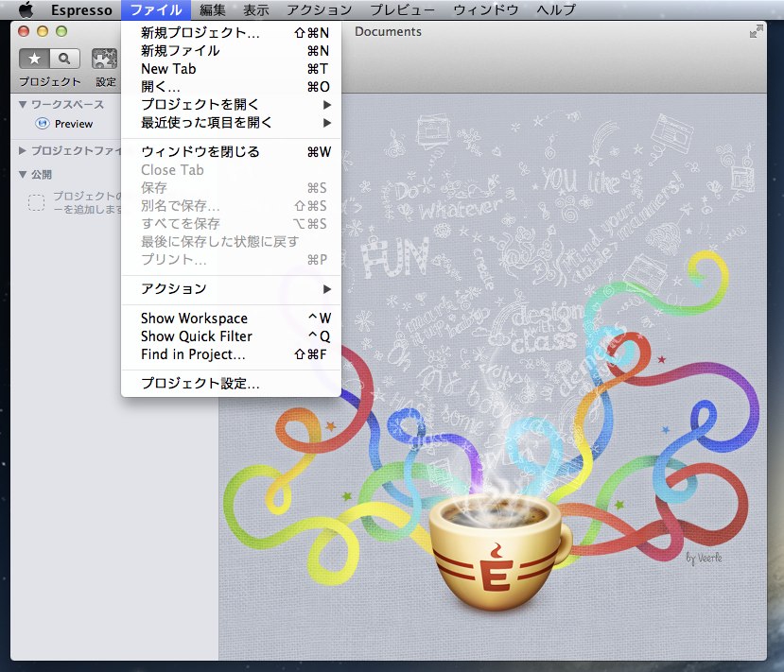Choose 新規プロジェクト… from the menu
The width and height of the screenshot is (784, 672).
pyautogui.click(x=231, y=33)
